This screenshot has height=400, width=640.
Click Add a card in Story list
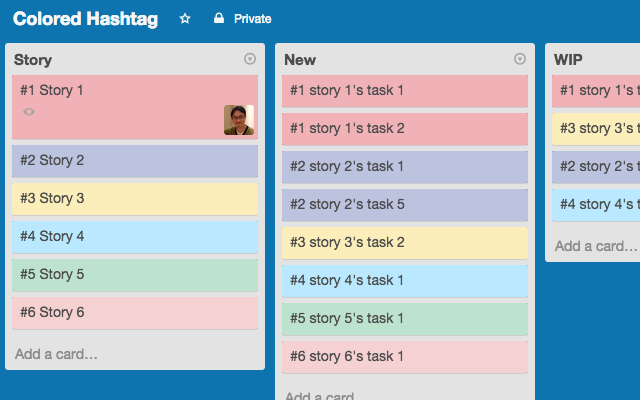click(x=57, y=354)
